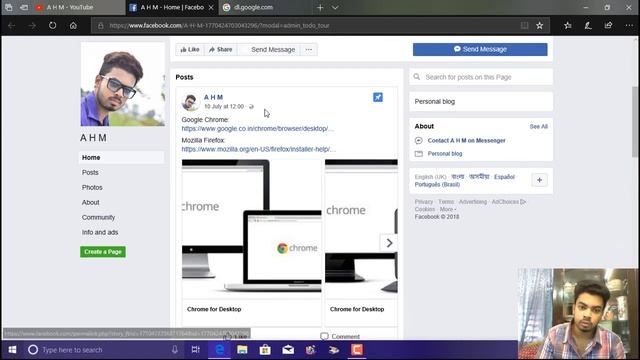Open the Mozilla Firefox installer link
The height and width of the screenshot is (360, 640).
pos(259,149)
